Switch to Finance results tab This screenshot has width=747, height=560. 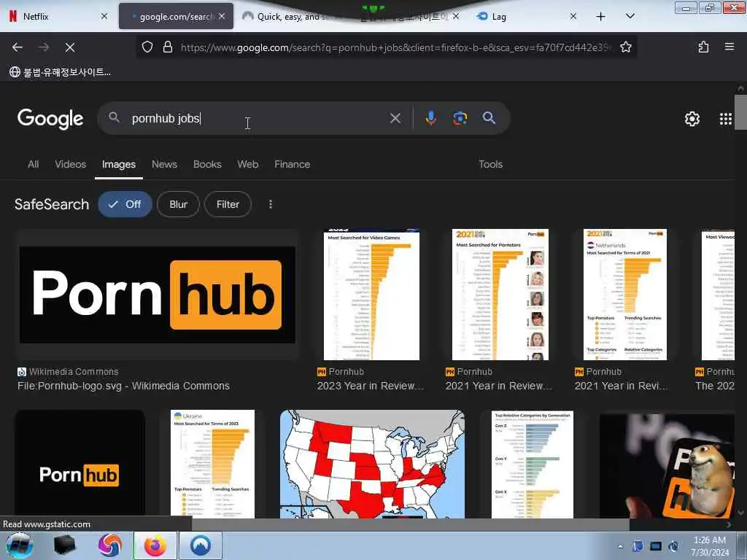[292, 164]
